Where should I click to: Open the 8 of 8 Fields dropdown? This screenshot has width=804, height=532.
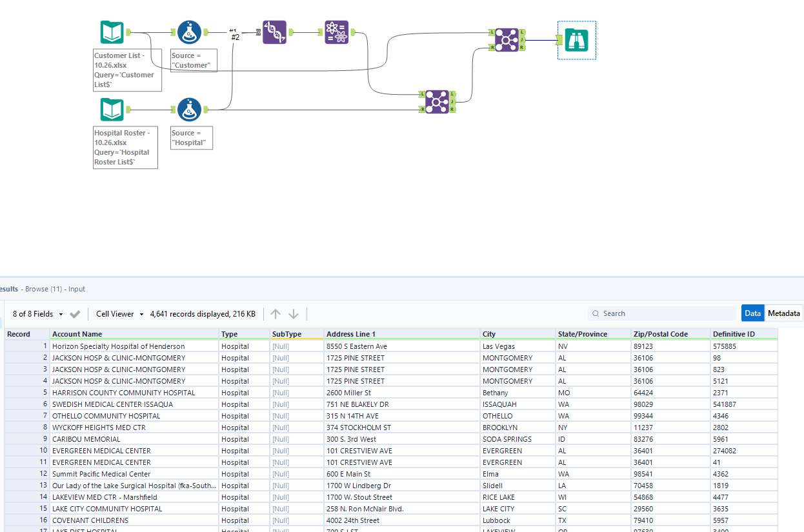[x=32, y=313]
